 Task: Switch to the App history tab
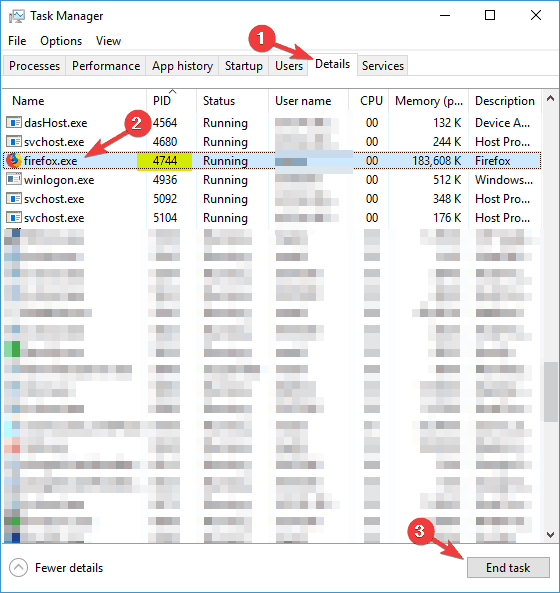coord(182,66)
